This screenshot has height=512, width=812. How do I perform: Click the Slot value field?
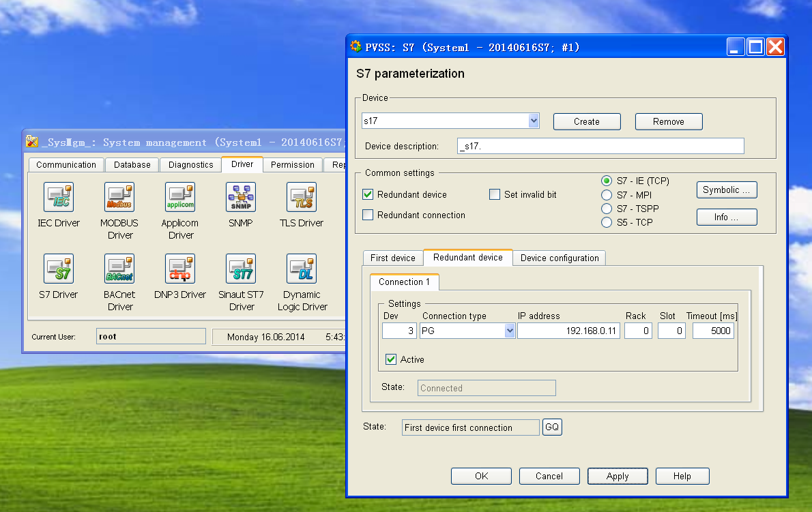click(x=671, y=331)
